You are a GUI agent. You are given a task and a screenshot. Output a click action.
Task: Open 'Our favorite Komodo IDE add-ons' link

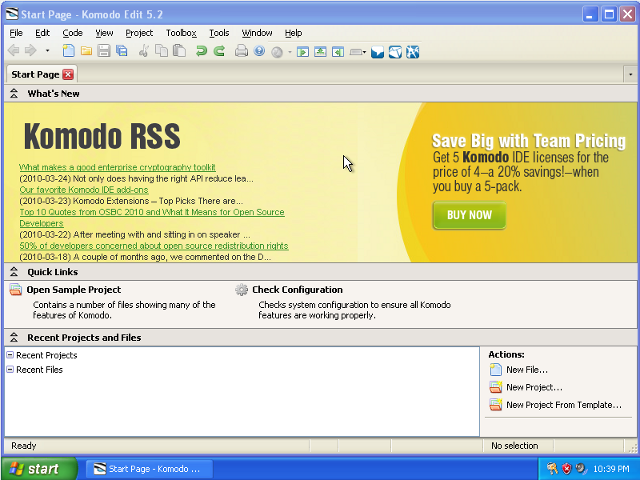(x=84, y=190)
